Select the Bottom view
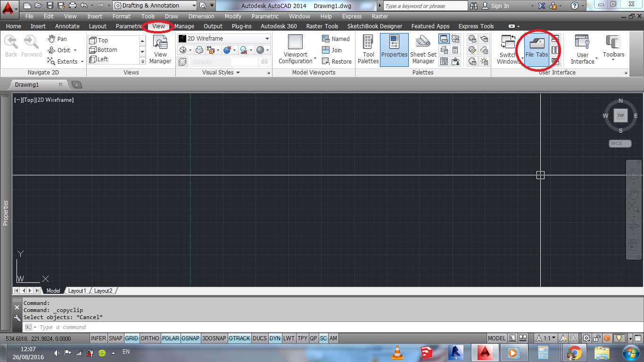The width and height of the screenshot is (644, 362). pyautogui.click(x=104, y=50)
